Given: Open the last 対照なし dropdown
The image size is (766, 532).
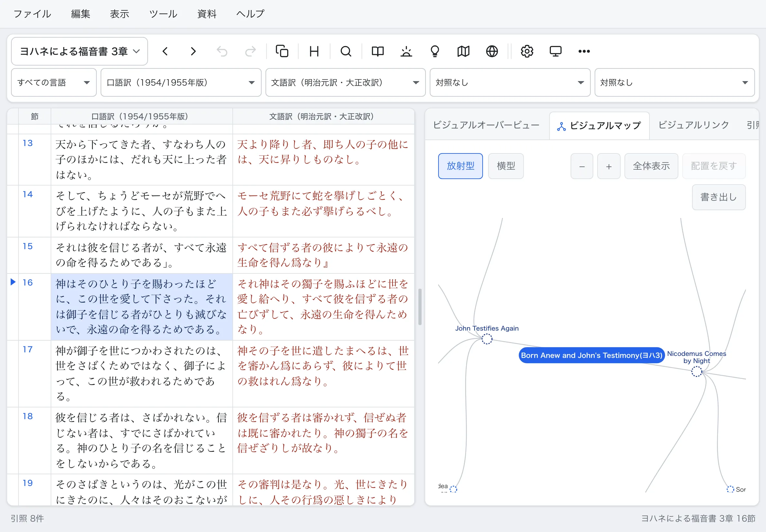Looking at the screenshot, I should pos(674,83).
